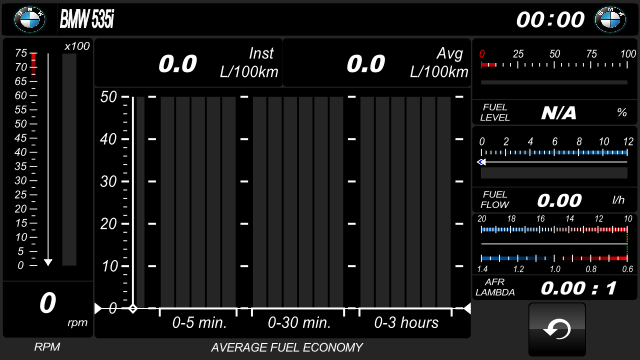Viewport: 640px width, 360px height.
Task: Click the BMW 535i title text
Action: (x=87, y=19)
